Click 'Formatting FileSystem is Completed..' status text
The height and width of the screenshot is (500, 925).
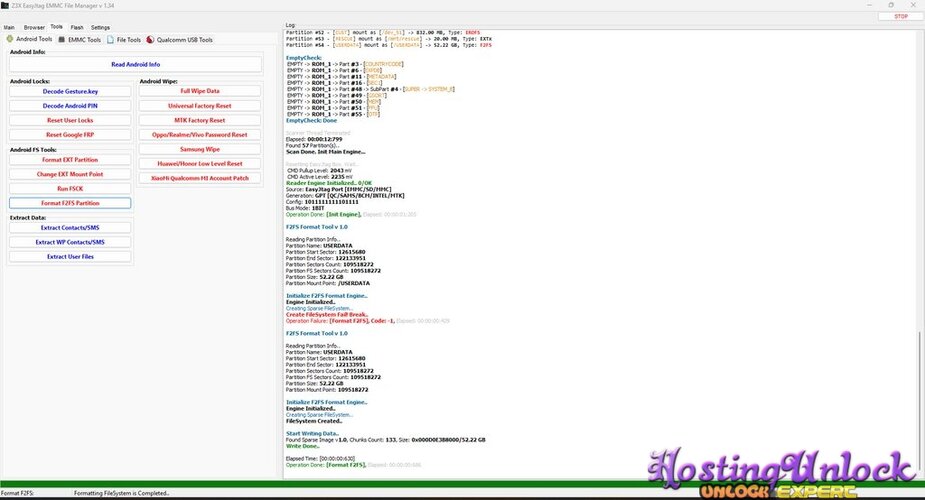tap(122, 493)
